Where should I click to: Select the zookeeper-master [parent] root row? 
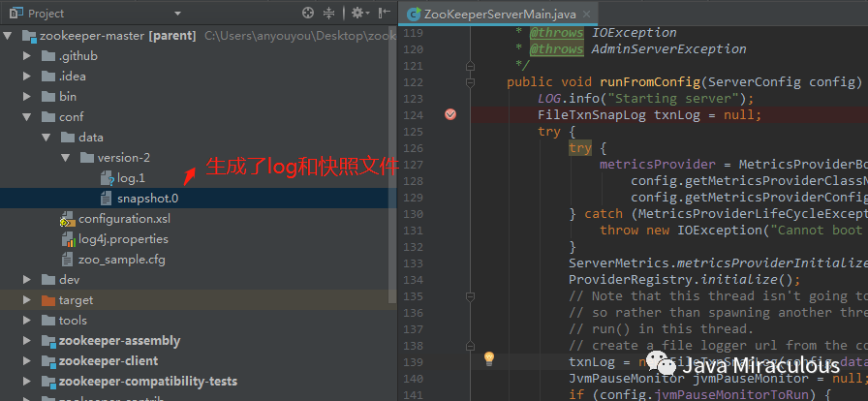click(199, 36)
